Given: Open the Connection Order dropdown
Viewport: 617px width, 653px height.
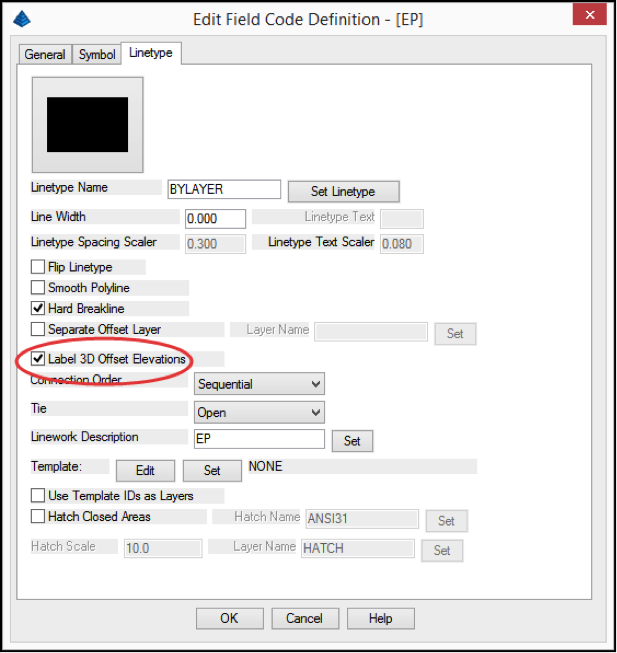Looking at the screenshot, I should pos(259,384).
